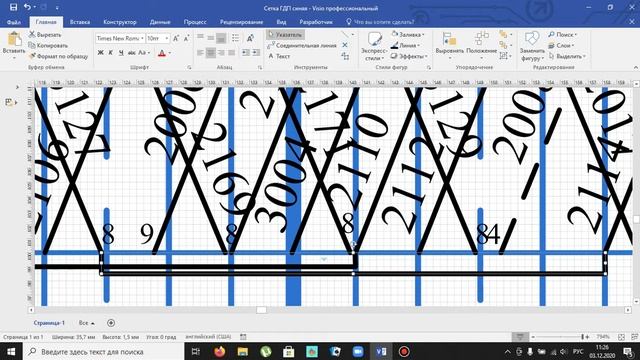640x360 pixels.
Task: Click Формат по образцу button
Action: 58,56
